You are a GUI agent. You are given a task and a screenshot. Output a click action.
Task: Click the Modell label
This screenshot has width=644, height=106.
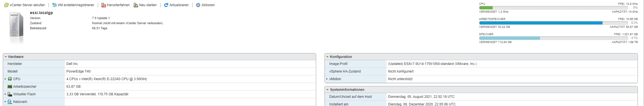(x=13, y=71)
